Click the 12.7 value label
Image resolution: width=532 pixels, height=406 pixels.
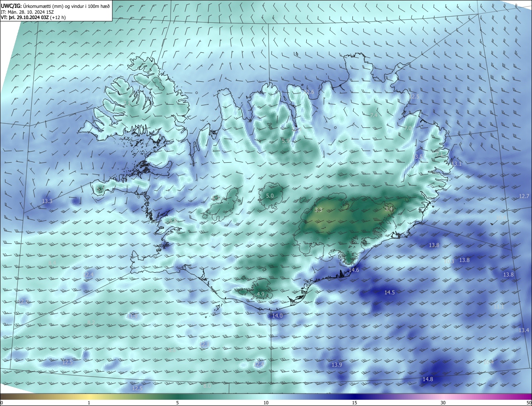(x=524, y=196)
